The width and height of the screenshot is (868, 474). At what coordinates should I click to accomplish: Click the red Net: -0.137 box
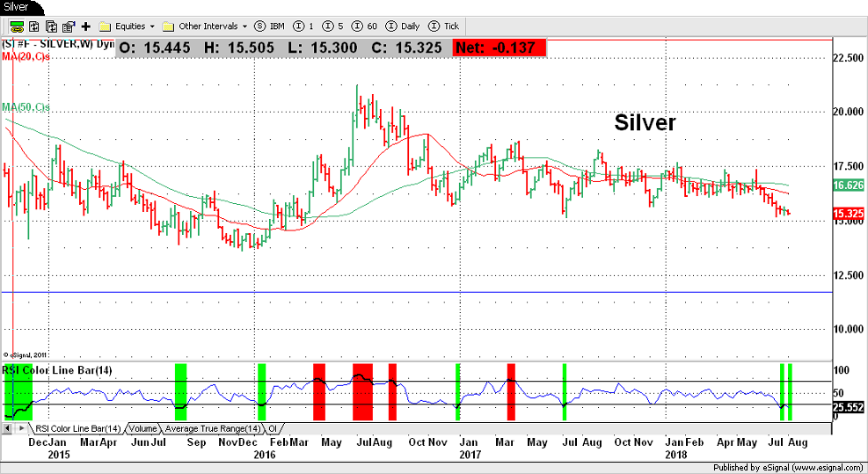(500, 47)
